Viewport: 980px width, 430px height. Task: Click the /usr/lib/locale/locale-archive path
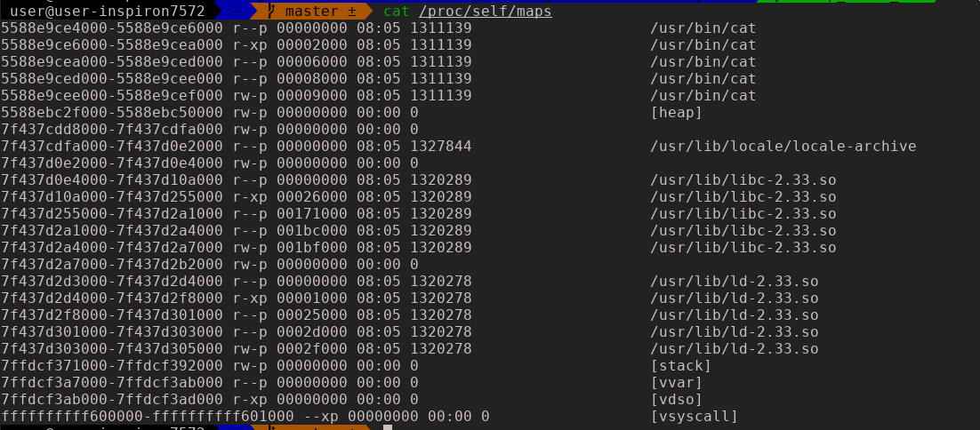[783, 146]
